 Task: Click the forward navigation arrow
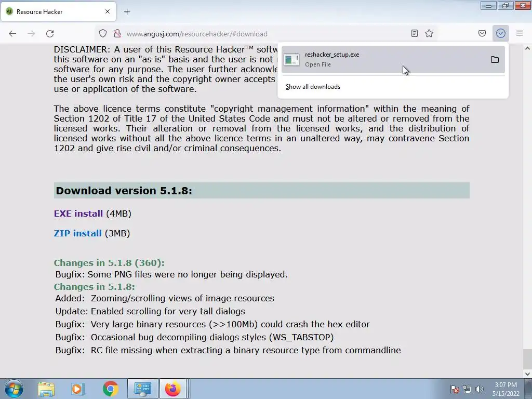31,34
